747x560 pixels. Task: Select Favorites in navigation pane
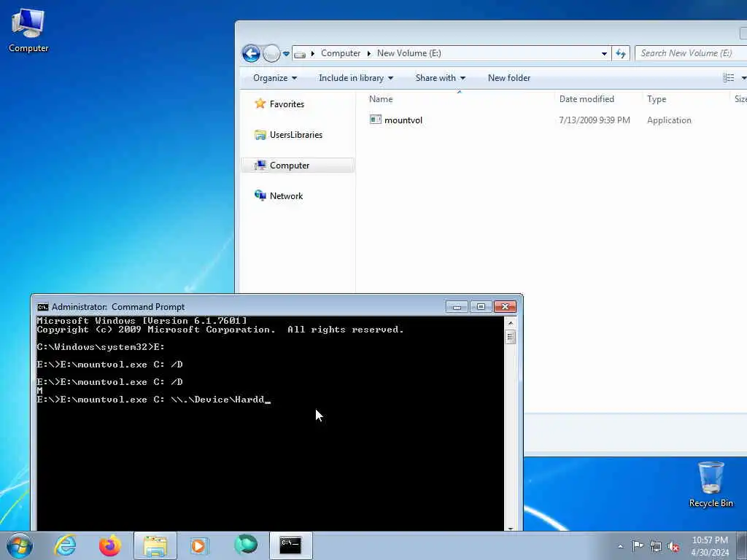click(x=279, y=104)
